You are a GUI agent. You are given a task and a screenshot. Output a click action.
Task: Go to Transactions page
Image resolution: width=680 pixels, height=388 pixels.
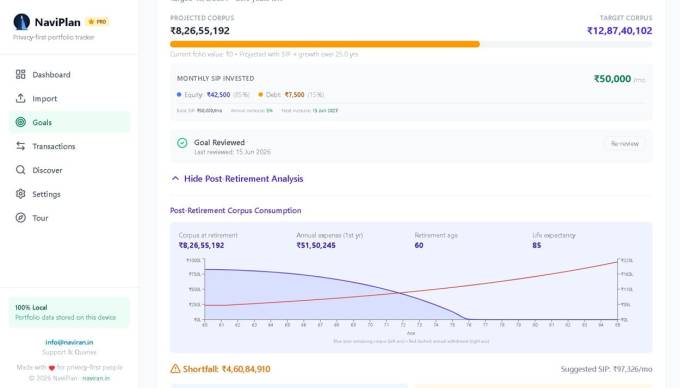69,146
